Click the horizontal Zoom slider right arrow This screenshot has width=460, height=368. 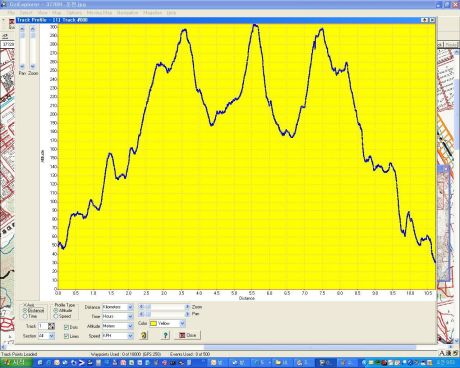tap(187, 307)
